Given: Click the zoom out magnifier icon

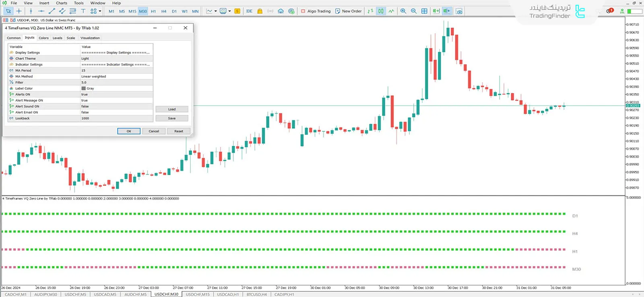Looking at the screenshot, I should tap(413, 11).
